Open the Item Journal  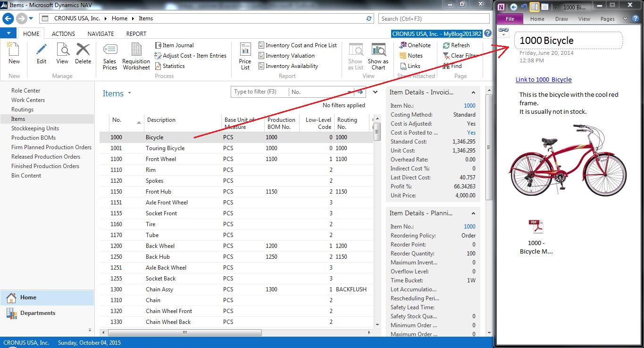(x=175, y=45)
